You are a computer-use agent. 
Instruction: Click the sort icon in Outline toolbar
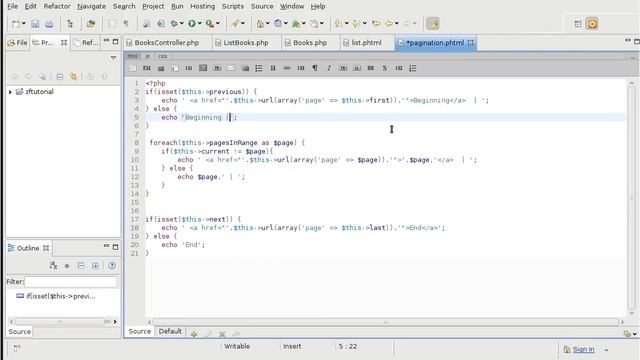pos(53,266)
